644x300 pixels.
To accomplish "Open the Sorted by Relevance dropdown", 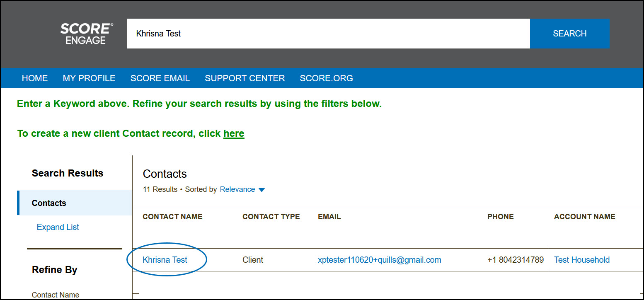I will click(x=242, y=189).
